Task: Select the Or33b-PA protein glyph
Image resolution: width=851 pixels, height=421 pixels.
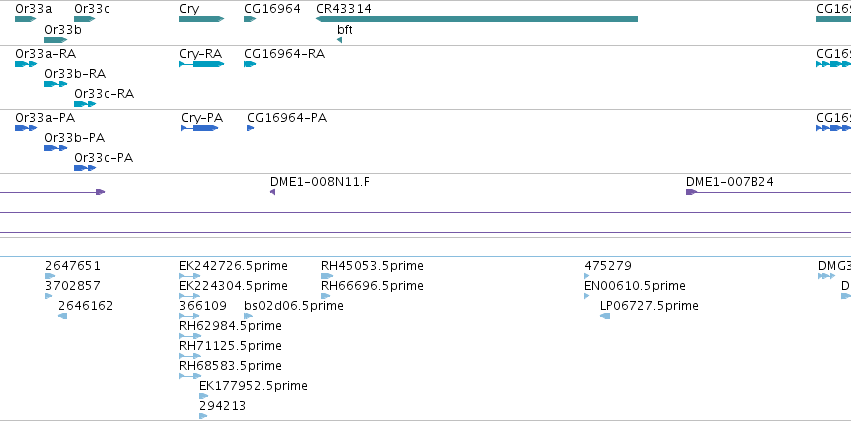Action: point(55,148)
